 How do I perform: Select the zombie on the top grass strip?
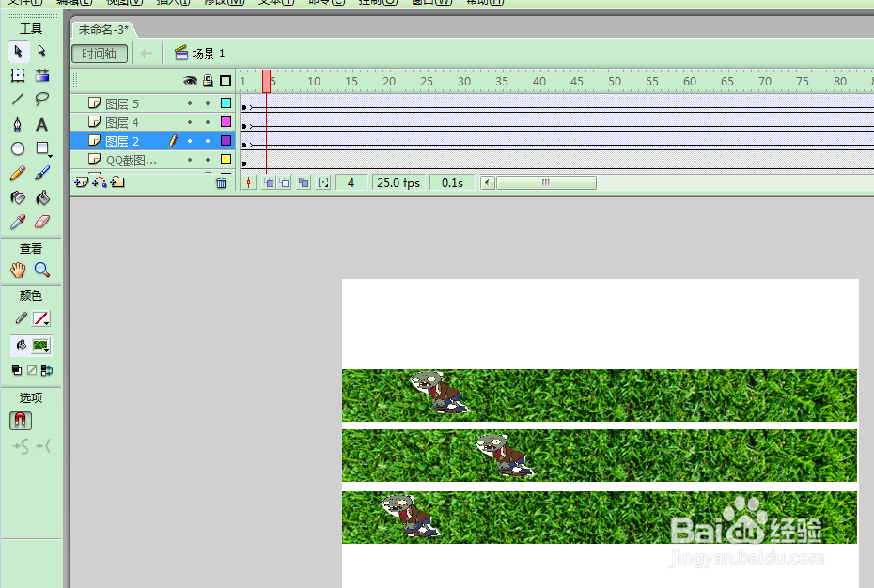[440, 392]
